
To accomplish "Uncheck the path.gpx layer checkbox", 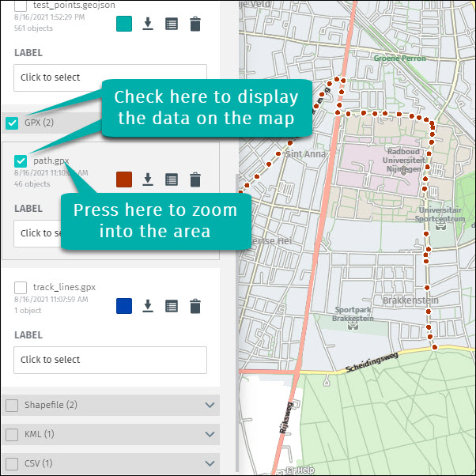I will click(21, 161).
